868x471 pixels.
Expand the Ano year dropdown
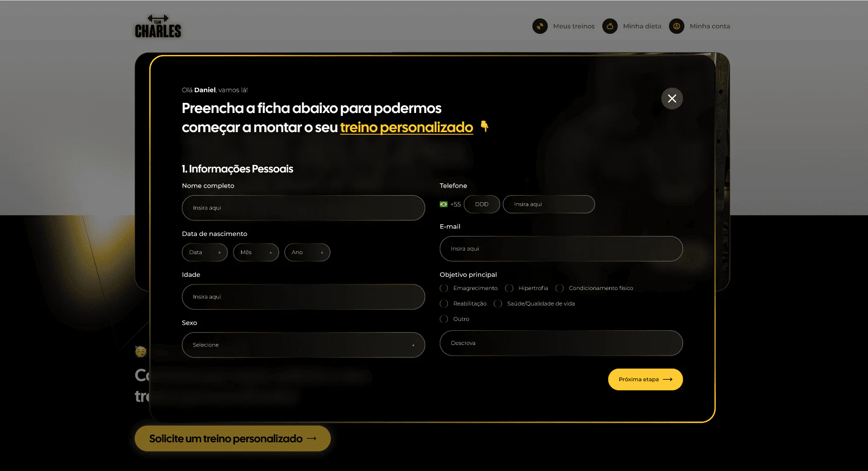pyautogui.click(x=307, y=252)
